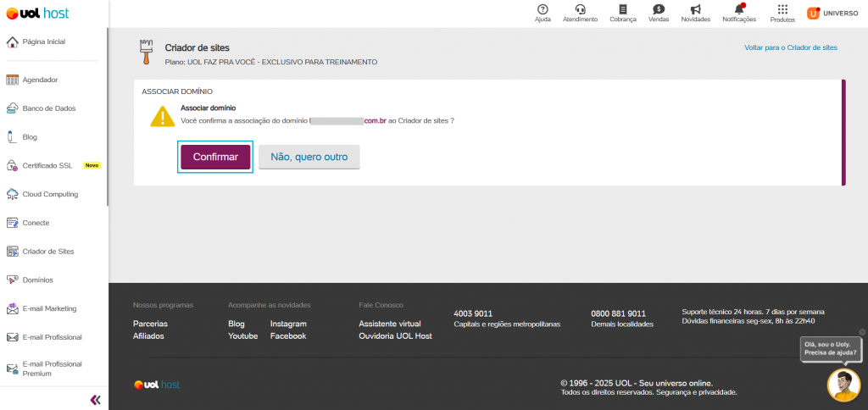The image size is (868, 410).
Task: Click the footer UOL Host logo
Action: point(157,385)
